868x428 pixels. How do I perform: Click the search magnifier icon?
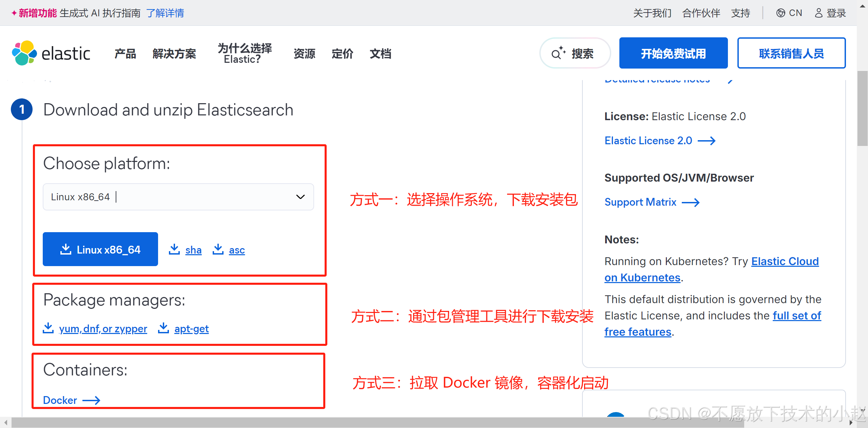[x=556, y=54]
